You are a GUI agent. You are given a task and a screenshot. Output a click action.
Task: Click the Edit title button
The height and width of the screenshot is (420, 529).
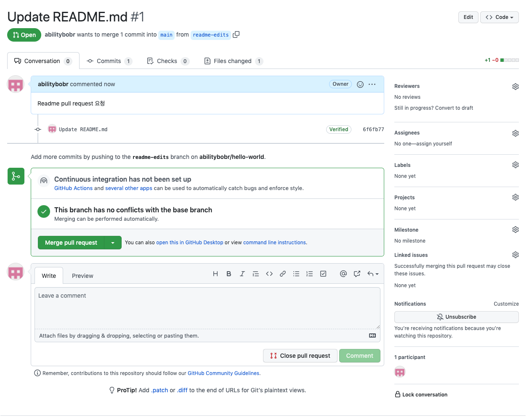pos(468,17)
